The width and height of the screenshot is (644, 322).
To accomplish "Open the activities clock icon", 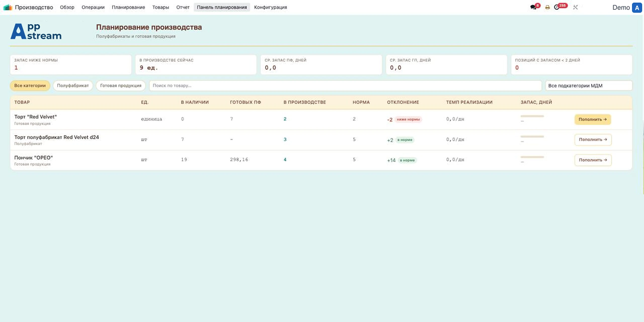I will coord(556,7).
